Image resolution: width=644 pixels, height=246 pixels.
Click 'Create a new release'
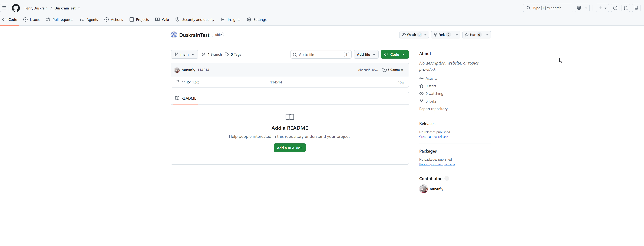click(x=434, y=137)
